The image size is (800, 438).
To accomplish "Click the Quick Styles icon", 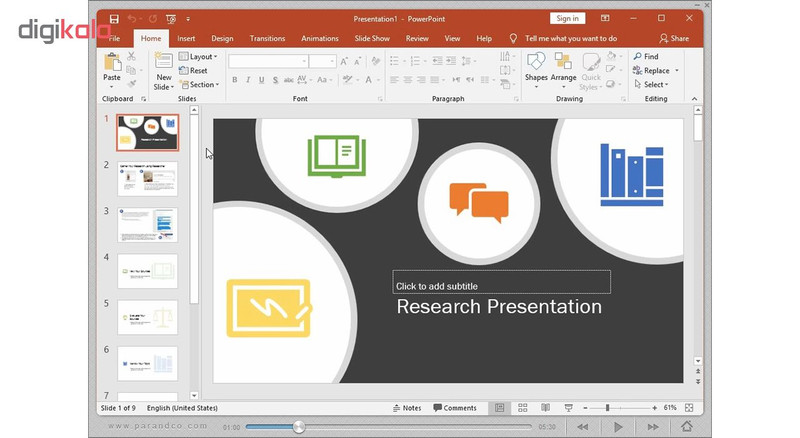I will (x=591, y=62).
